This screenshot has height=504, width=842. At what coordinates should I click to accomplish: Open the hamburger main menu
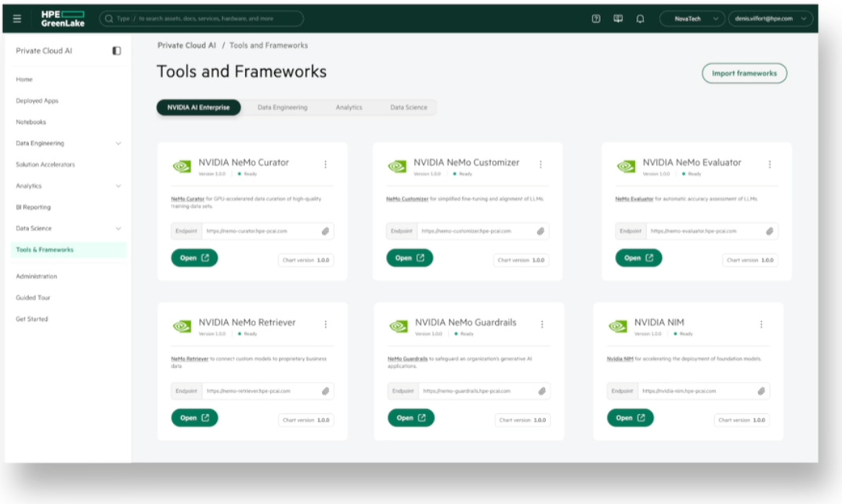[x=17, y=19]
